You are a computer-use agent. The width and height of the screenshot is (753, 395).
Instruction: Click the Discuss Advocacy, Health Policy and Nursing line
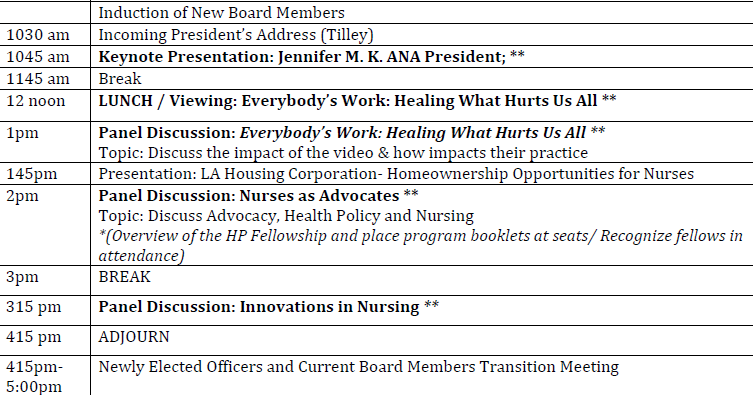click(286, 216)
